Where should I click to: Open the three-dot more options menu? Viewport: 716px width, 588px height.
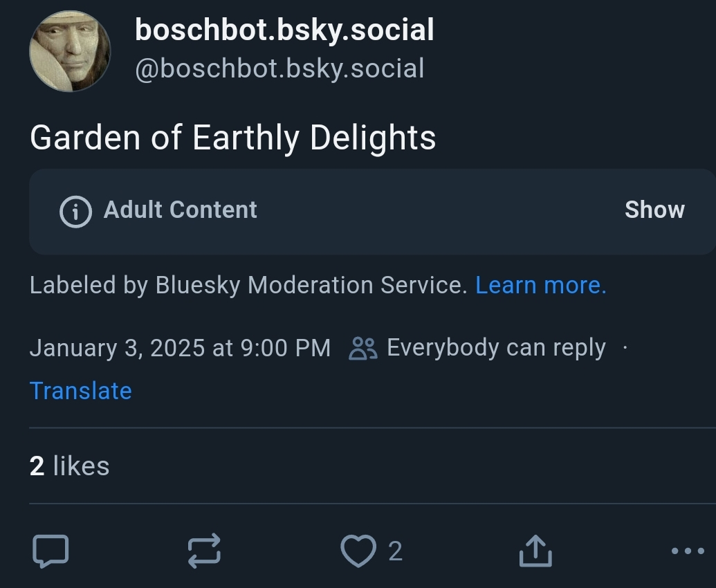[688, 551]
